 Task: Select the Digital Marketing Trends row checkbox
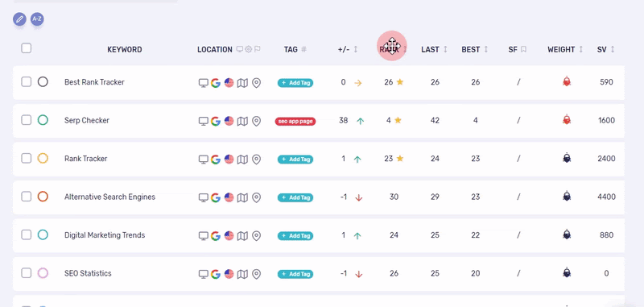27,234
